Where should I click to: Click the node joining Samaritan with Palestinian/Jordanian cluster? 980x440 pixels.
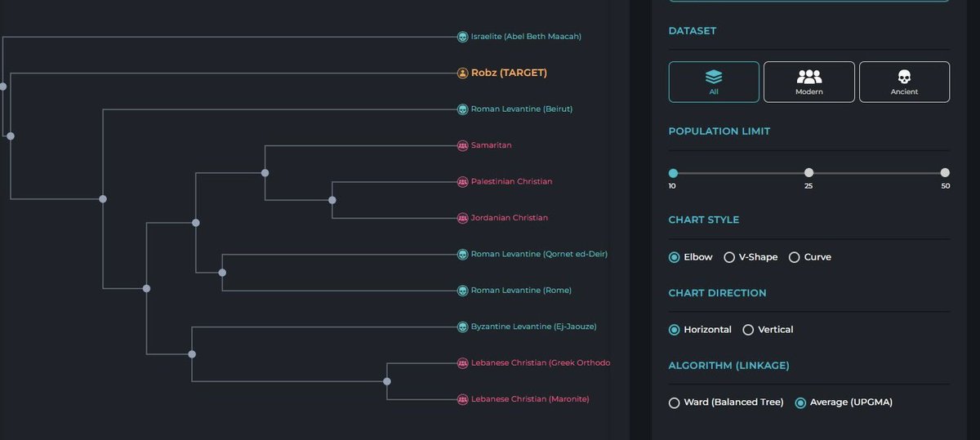pos(265,173)
